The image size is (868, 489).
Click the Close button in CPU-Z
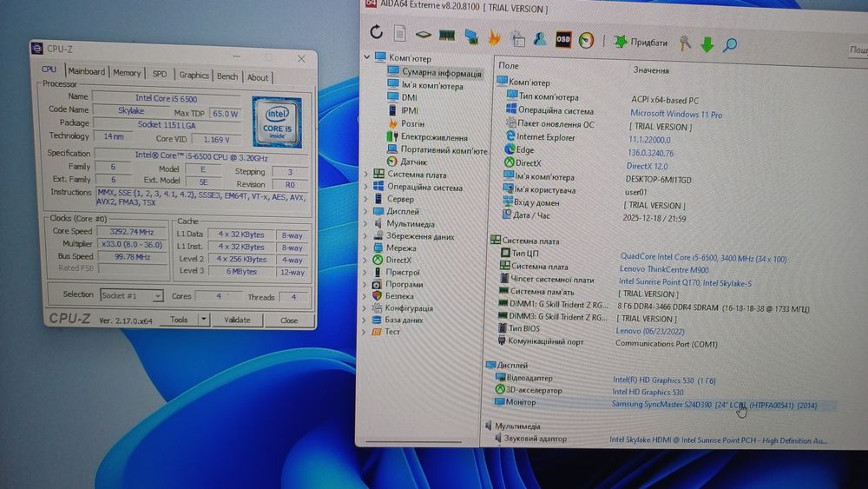coord(289,320)
